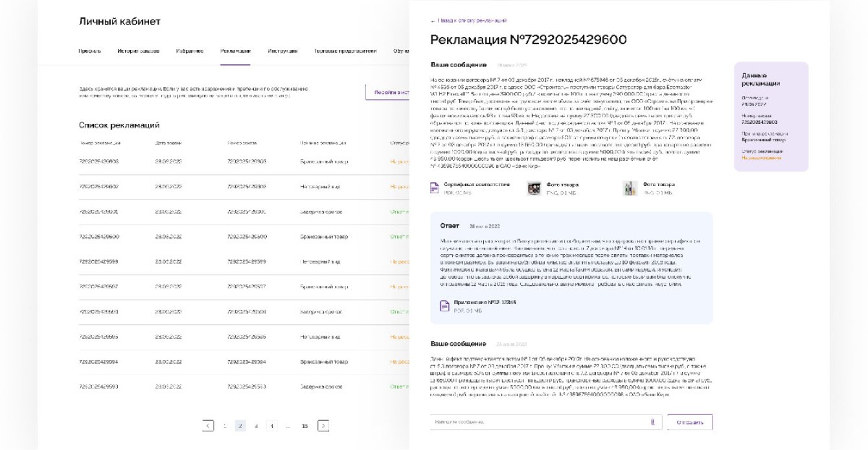The width and height of the screenshot is (868, 450).
Task: Open the Инструкции tab
Action: point(283,51)
